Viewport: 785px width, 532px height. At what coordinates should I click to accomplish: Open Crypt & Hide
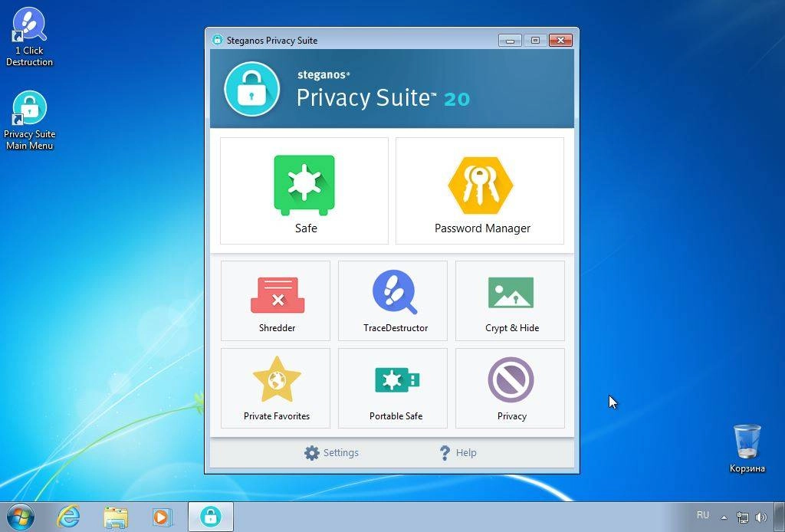510,300
